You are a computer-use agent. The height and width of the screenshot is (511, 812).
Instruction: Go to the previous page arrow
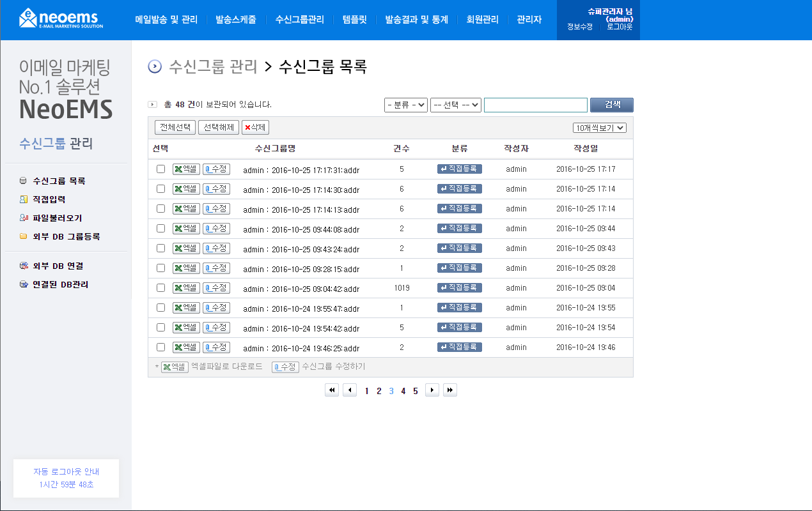tap(350, 390)
